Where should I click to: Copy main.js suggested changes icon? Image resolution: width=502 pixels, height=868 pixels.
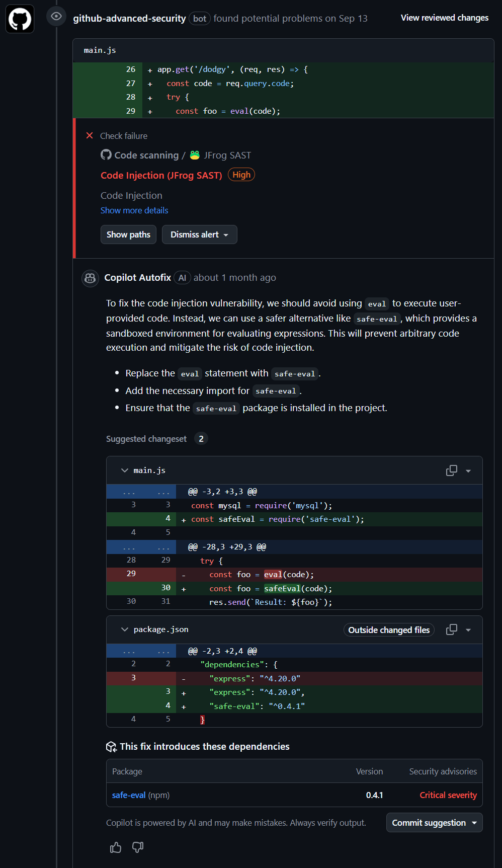point(452,470)
